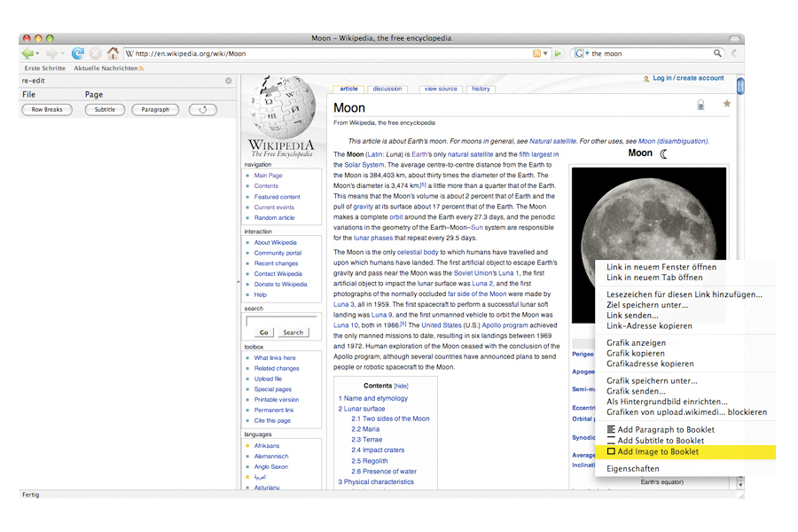798x532 pixels.
Task: Click the browser Back arrow button
Action: tap(27, 54)
